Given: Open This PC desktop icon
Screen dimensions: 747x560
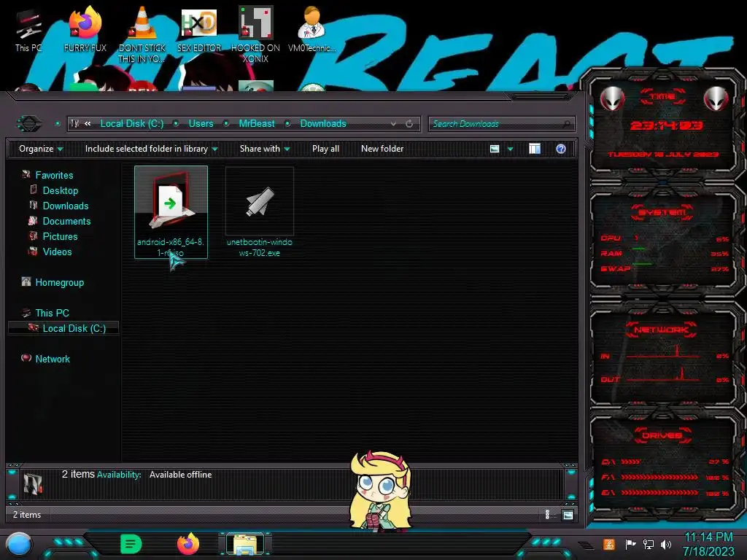Looking at the screenshot, I should tap(28, 29).
